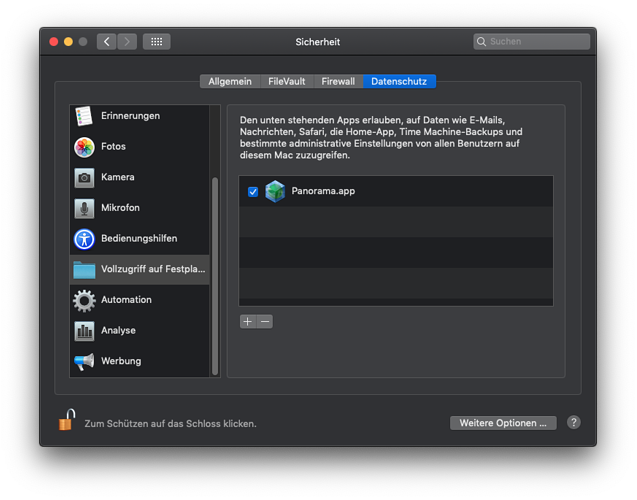Click the sidebar category list scrollbar
Screen dimensions: 637x500
click(215, 276)
